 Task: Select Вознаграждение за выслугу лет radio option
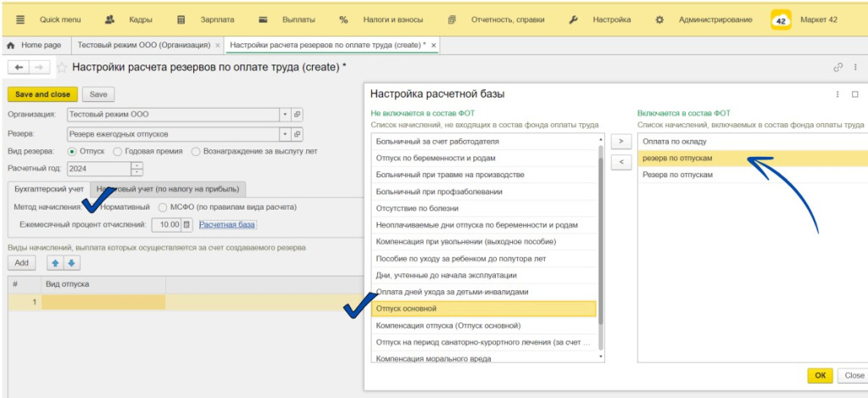coord(196,152)
